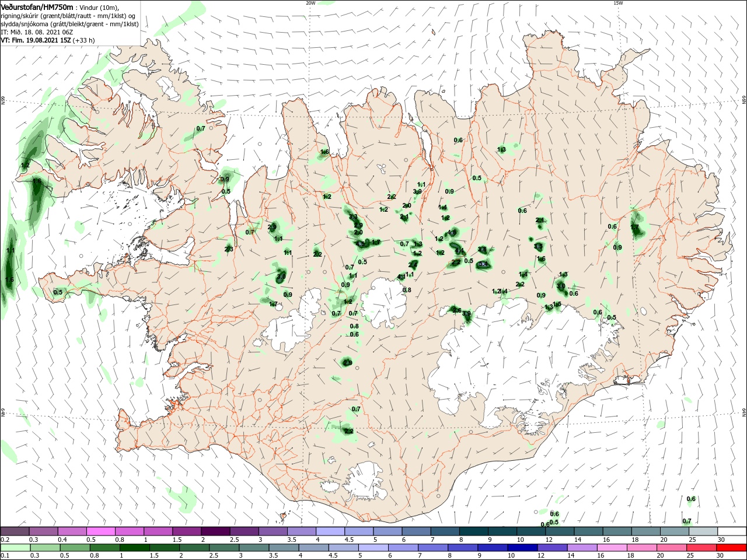Click the "Veðurstofan/HM750m" title text

point(37,7)
